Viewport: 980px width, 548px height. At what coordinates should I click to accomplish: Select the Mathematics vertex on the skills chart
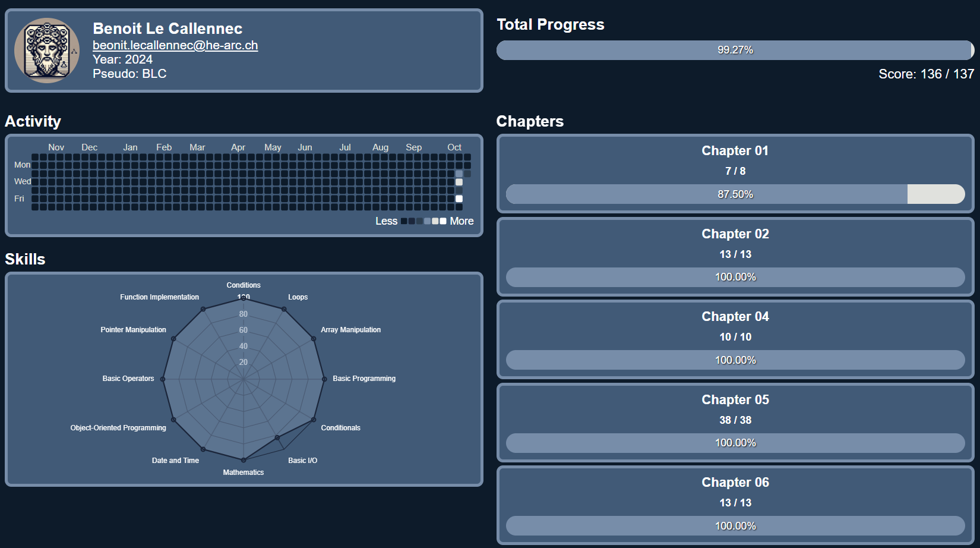pyautogui.click(x=244, y=460)
